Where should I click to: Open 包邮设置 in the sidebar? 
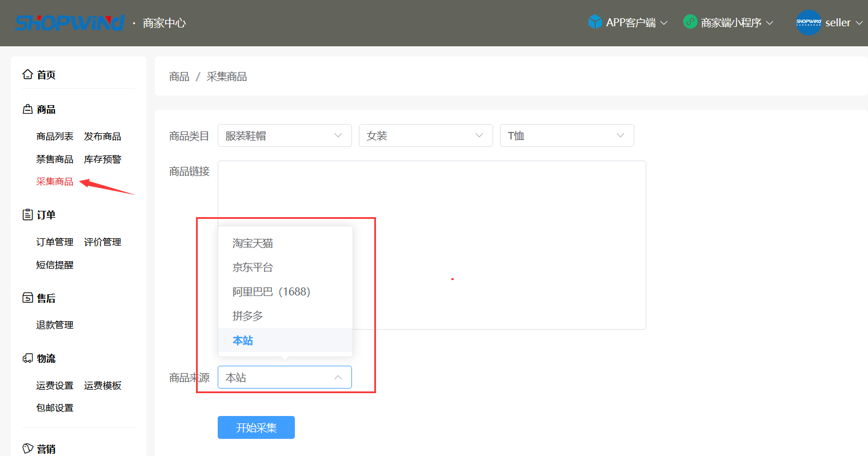pyautogui.click(x=55, y=407)
